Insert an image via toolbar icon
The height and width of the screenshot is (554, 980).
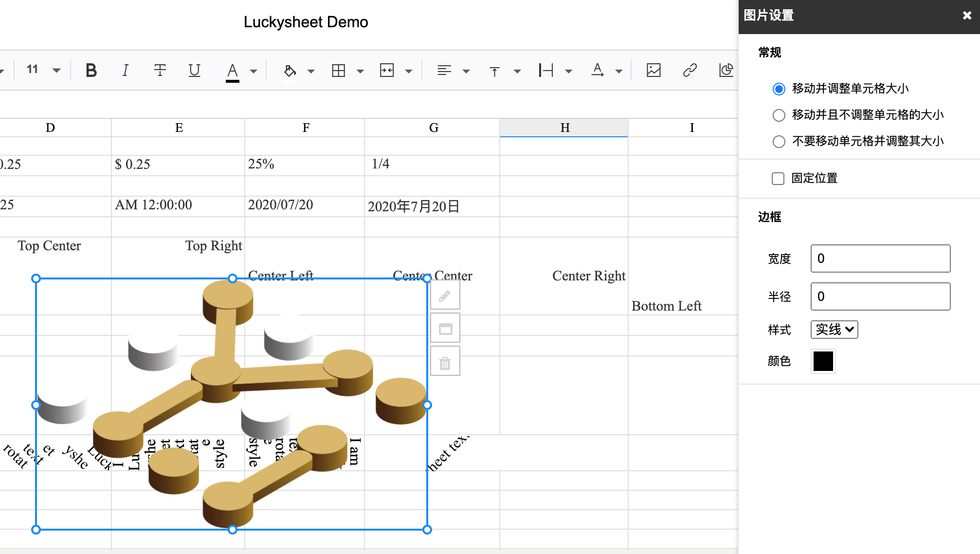(653, 71)
